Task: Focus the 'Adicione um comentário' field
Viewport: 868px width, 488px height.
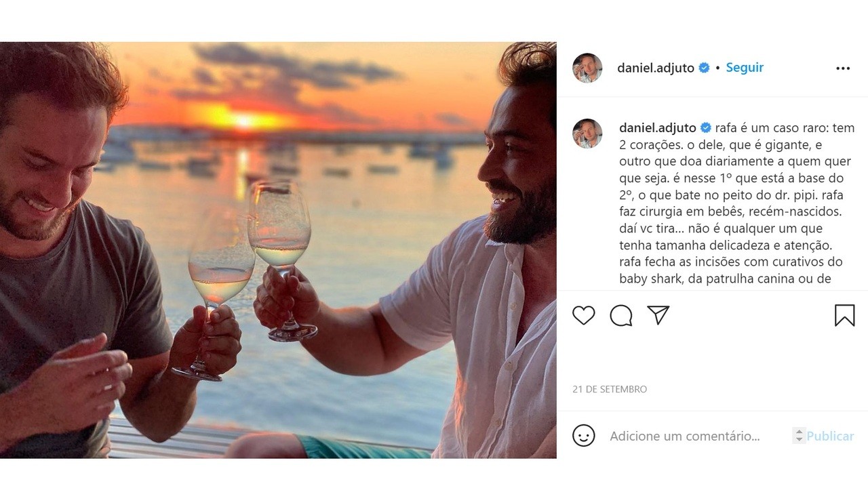Action: [x=685, y=436]
